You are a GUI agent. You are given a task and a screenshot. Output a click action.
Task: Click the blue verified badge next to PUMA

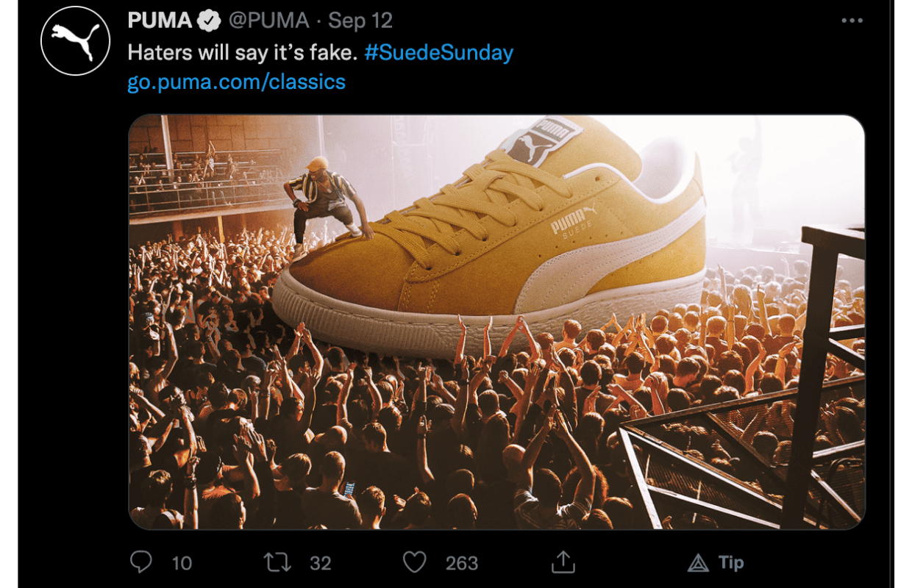point(210,21)
